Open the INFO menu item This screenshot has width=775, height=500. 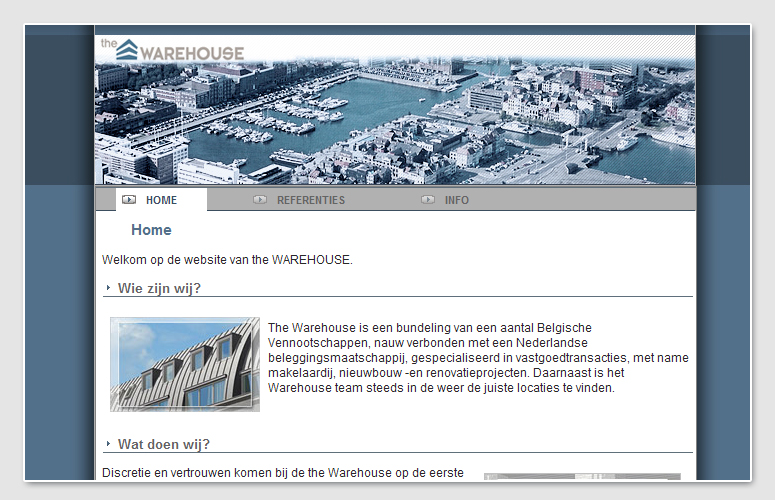pyautogui.click(x=457, y=200)
